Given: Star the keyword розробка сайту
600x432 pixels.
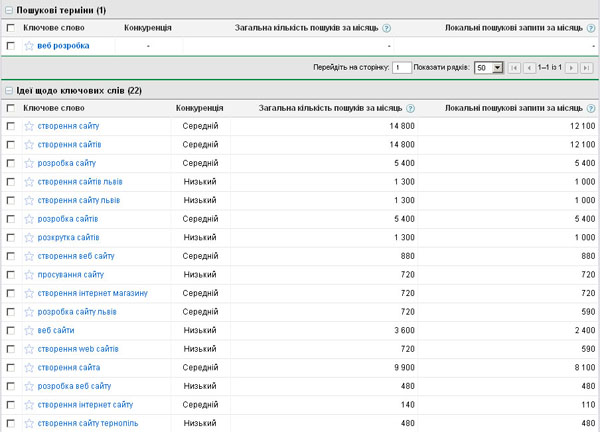Looking at the screenshot, I should point(29,163).
